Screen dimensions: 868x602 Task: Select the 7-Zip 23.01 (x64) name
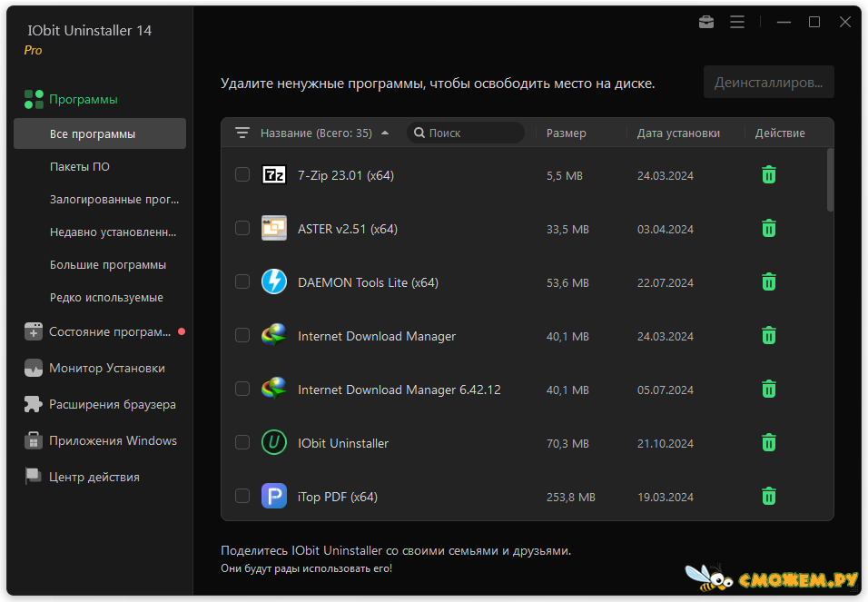(x=346, y=175)
